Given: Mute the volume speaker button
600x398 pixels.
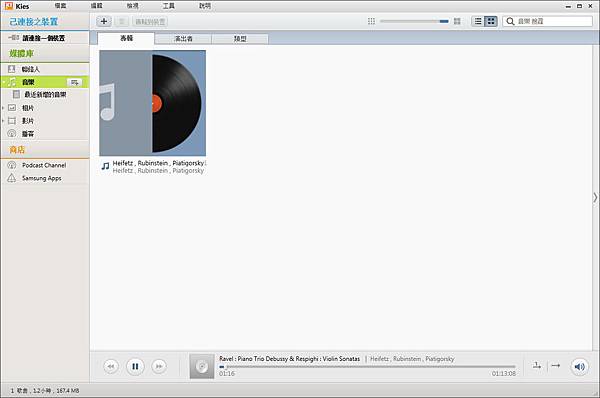Looking at the screenshot, I should pos(579,367).
